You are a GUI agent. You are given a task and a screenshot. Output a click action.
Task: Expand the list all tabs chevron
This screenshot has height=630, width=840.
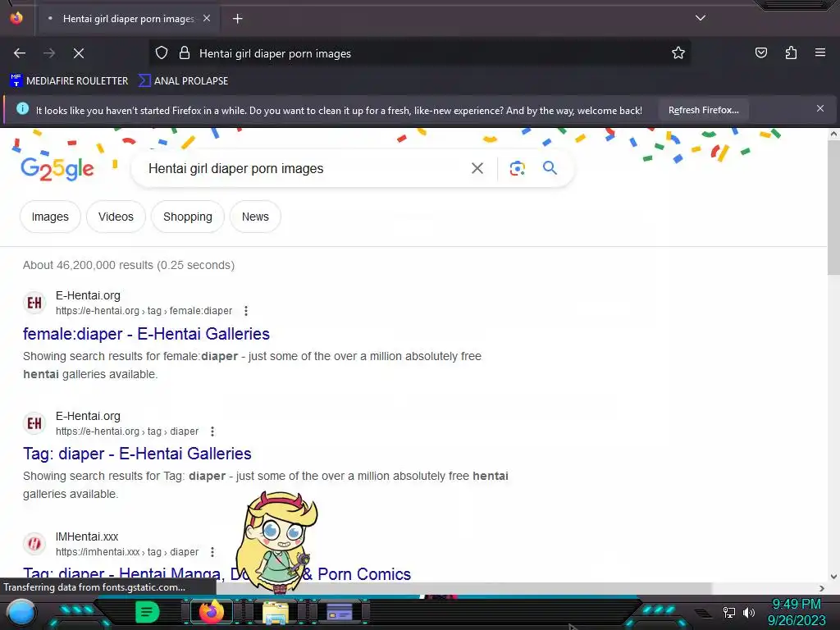tap(701, 18)
